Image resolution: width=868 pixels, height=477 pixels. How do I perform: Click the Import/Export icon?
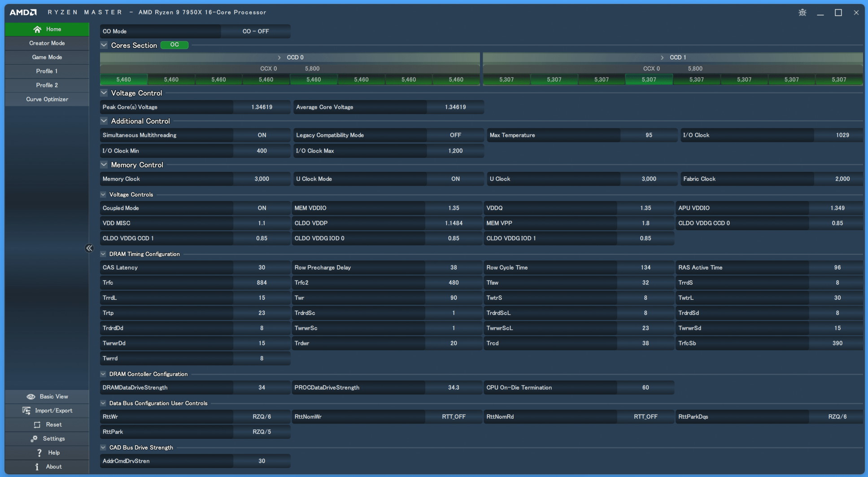click(26, 411)
